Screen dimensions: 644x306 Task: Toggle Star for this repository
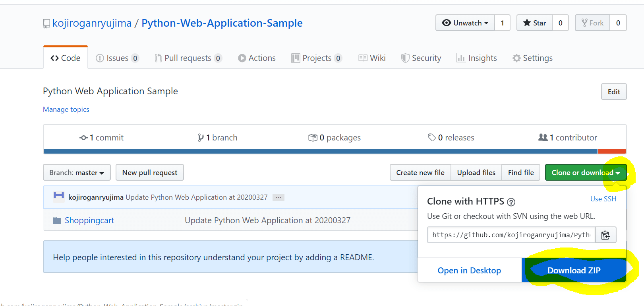[534, 23]
